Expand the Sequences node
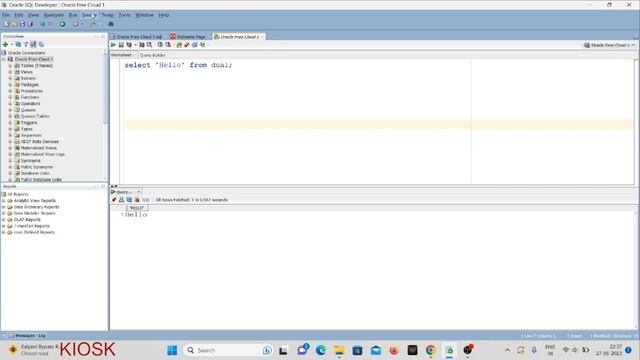Image resolution: width=640 pixels, height=360 pixels. click(10, 135)
